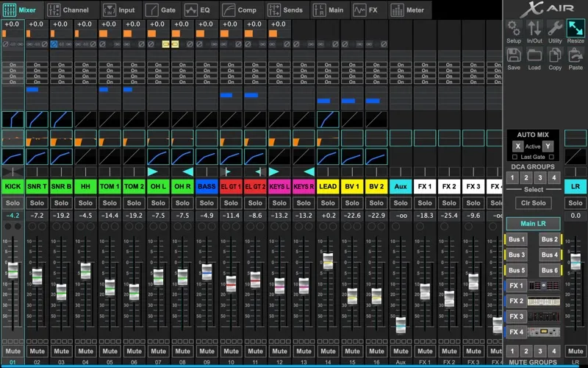This screenshot has width=588, height=368.
Task: Select the FX 1 send button
Action: pyautogui.click(x=516, y=286)
